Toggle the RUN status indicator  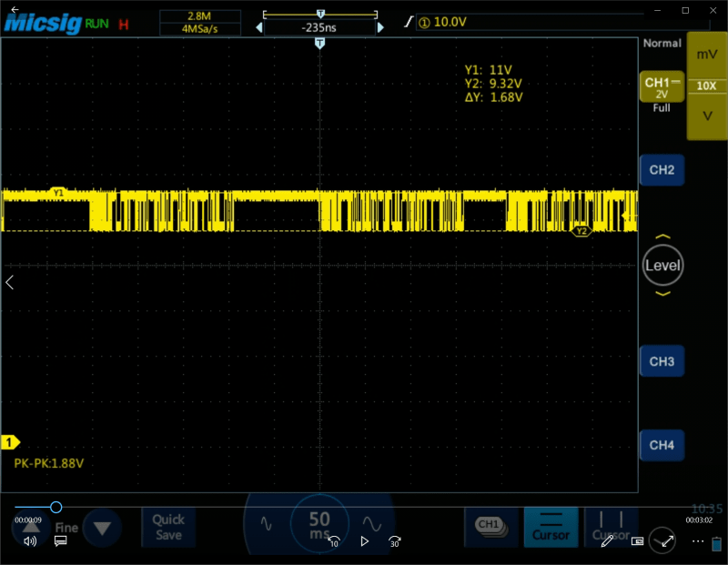[x=96, y=24]
